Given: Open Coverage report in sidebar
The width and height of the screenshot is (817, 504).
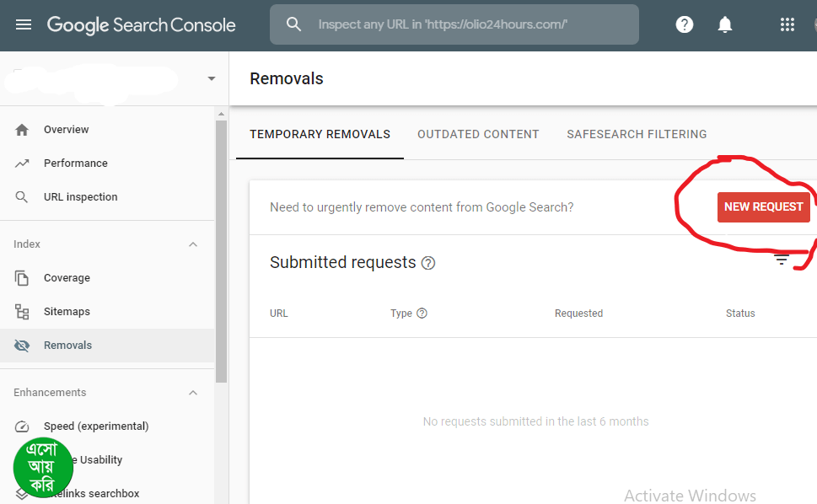Looking at the screenshot, I should click(67, 278).
